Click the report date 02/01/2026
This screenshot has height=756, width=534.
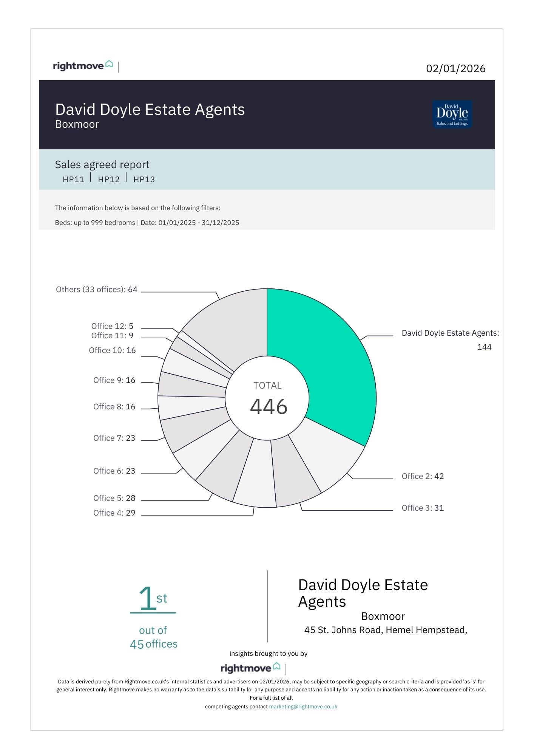click(455, 68)
